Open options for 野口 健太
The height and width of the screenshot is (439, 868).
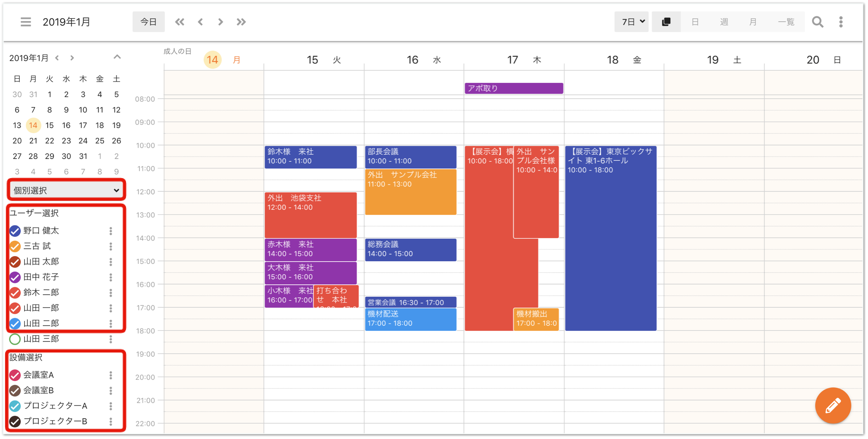coord(111,231)
